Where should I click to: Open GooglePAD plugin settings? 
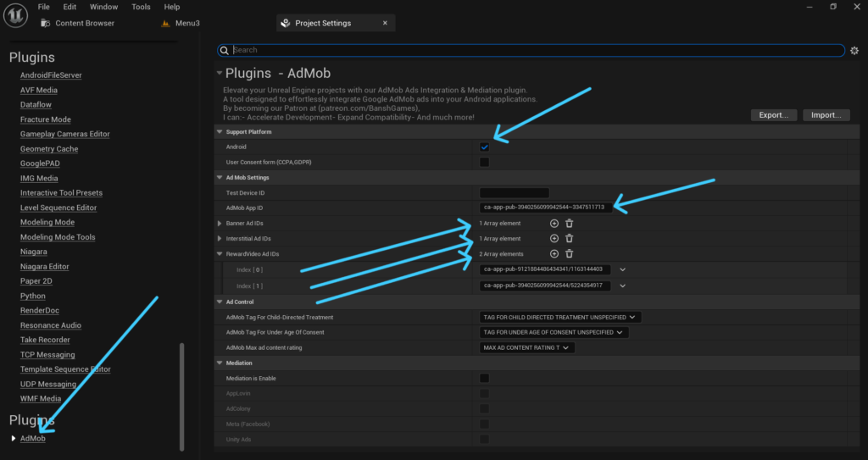[x=40, y=163]
